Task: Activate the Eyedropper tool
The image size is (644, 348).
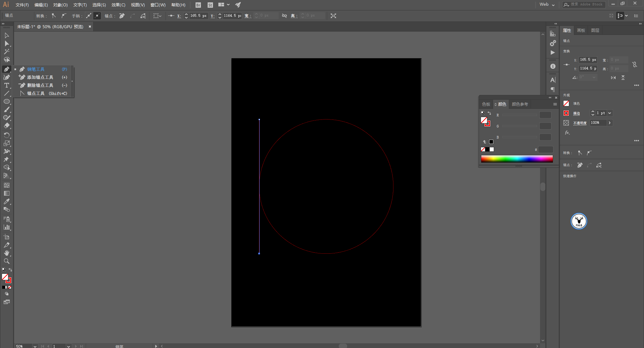Action: (x=6, y=201)
